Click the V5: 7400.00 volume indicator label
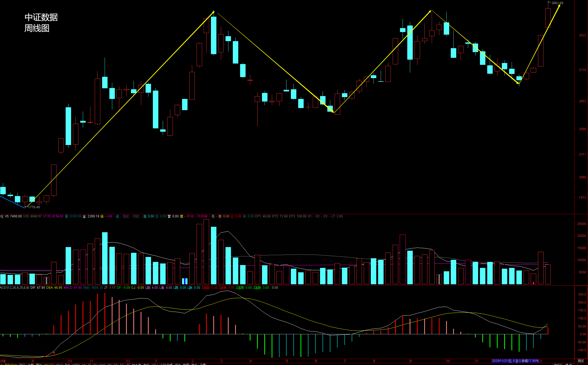The height and width of the screenshot is (365, 588). 13,216
